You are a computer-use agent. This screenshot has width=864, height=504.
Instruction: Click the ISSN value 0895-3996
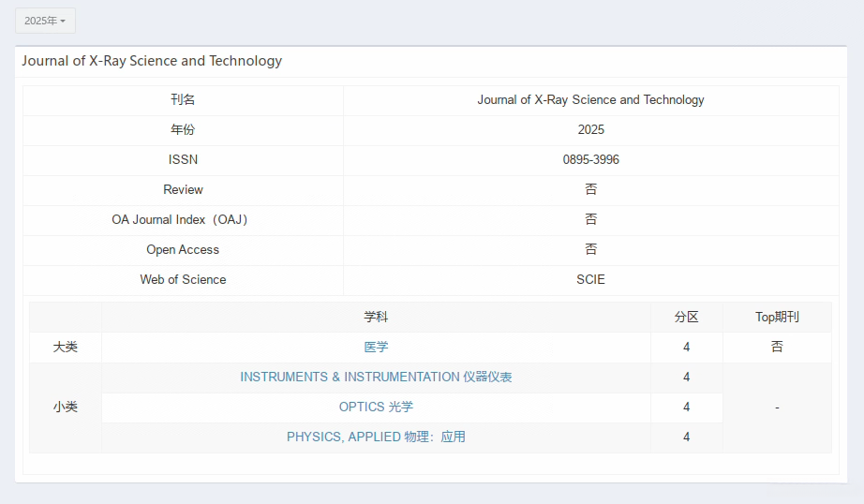[590, 160]
